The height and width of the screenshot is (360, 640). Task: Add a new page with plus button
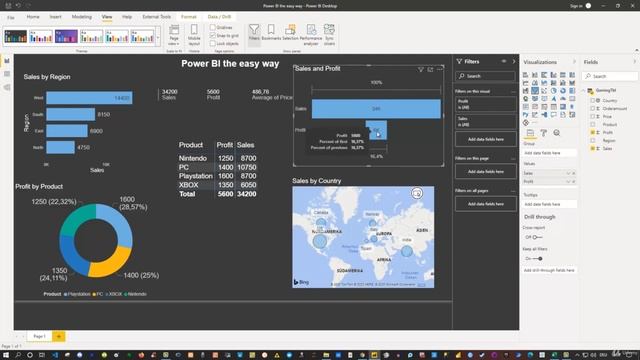58,336
